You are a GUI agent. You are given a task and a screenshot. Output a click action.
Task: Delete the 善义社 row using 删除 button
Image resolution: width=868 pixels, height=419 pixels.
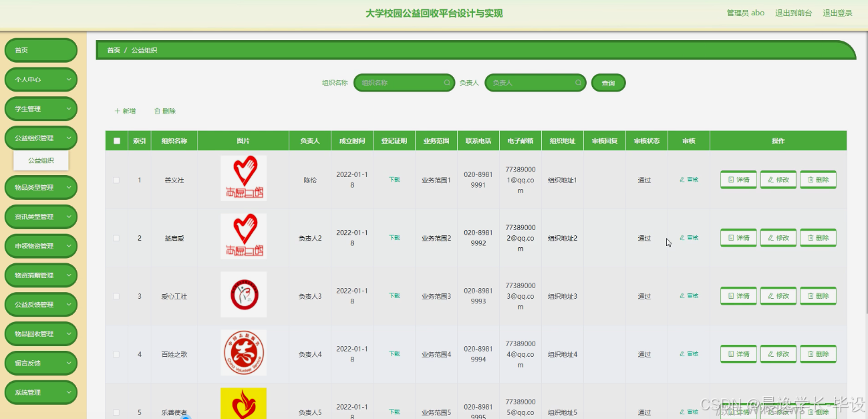(818, 180)
